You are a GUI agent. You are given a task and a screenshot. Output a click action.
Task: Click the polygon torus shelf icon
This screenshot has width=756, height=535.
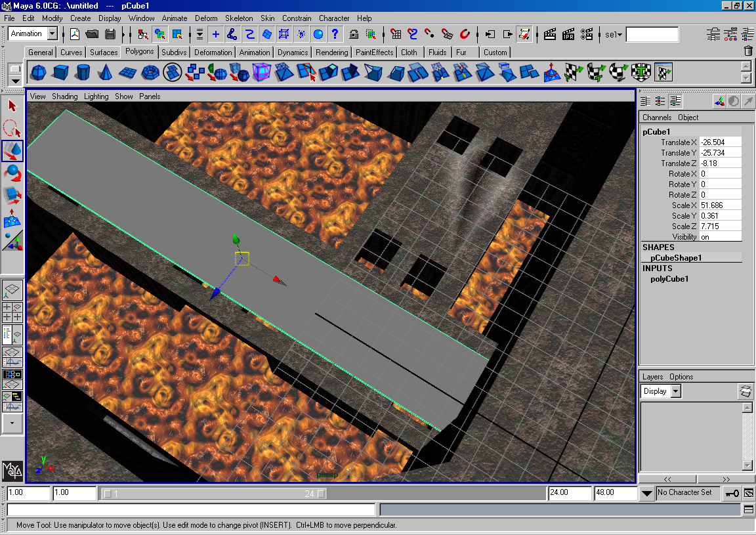(150, 72)
